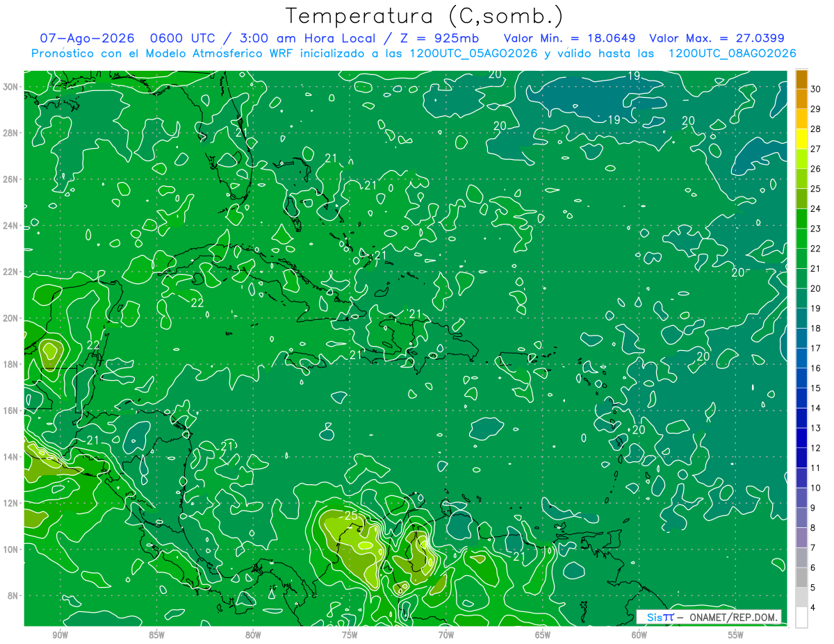Click the "85W" longitude axis label

[x=157, y=635]
